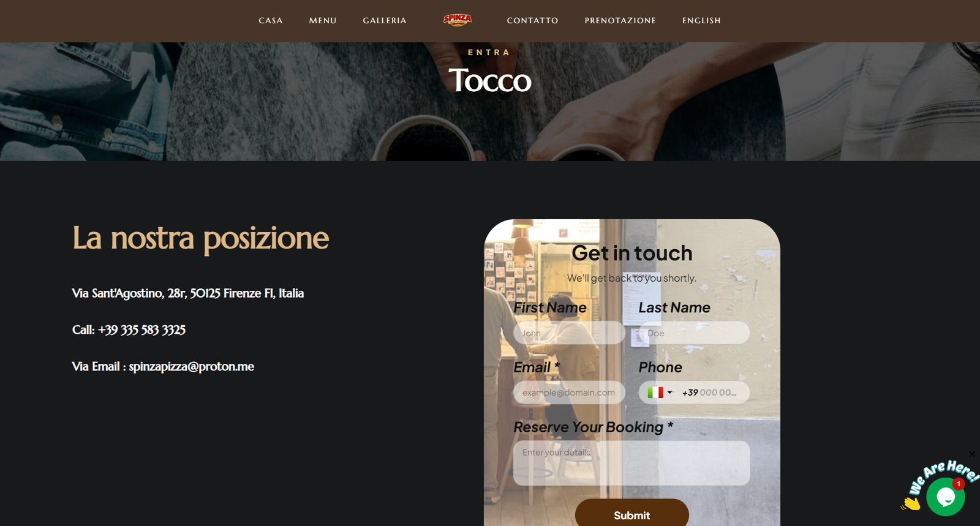Go to the CASA page
980x526 pixels.
pyautogui.click(x=271, y=21)
